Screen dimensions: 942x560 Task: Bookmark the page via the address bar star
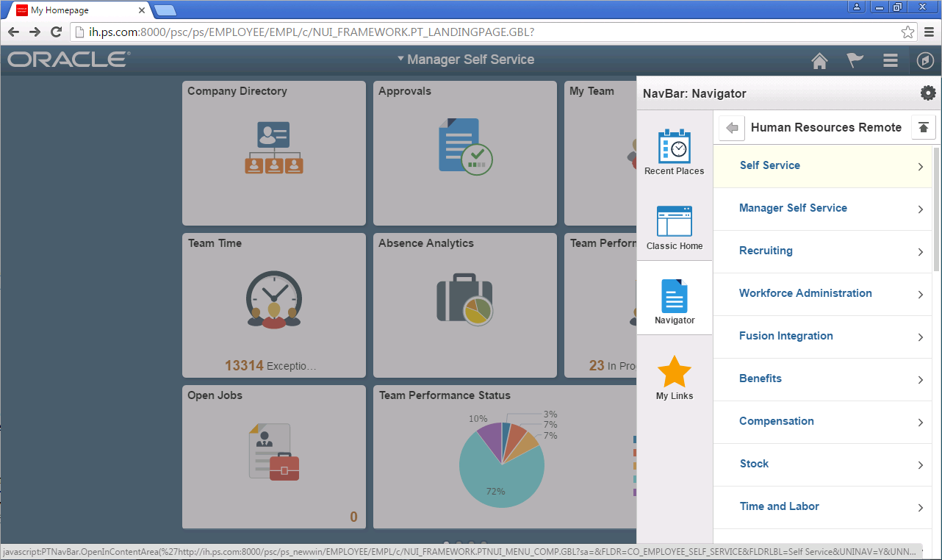[909, 32]
